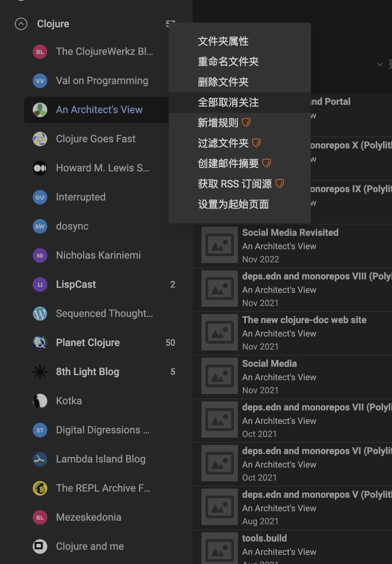
Task: Click the Clojure Goes Fast feed icon
Action: click(40, 139)
